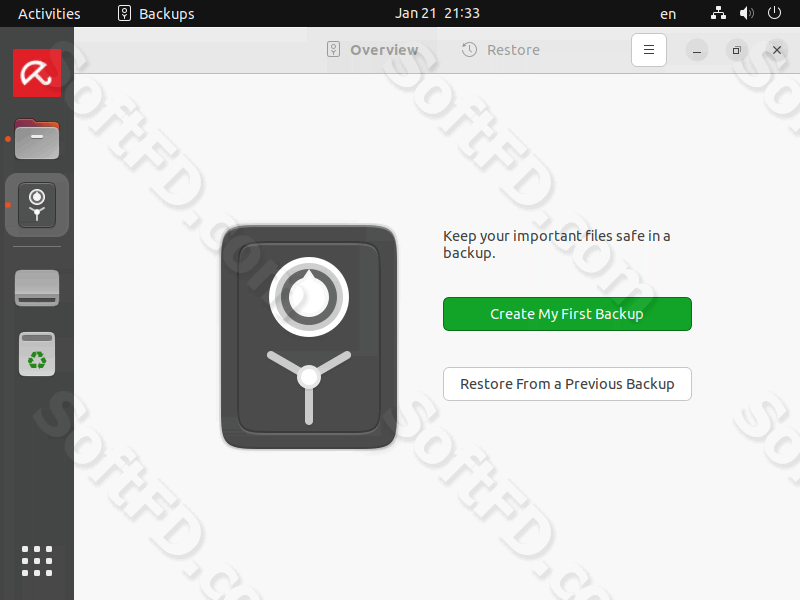Switch to the Restore tab
This screenshot has width=800, height=600.
point(501,50)
